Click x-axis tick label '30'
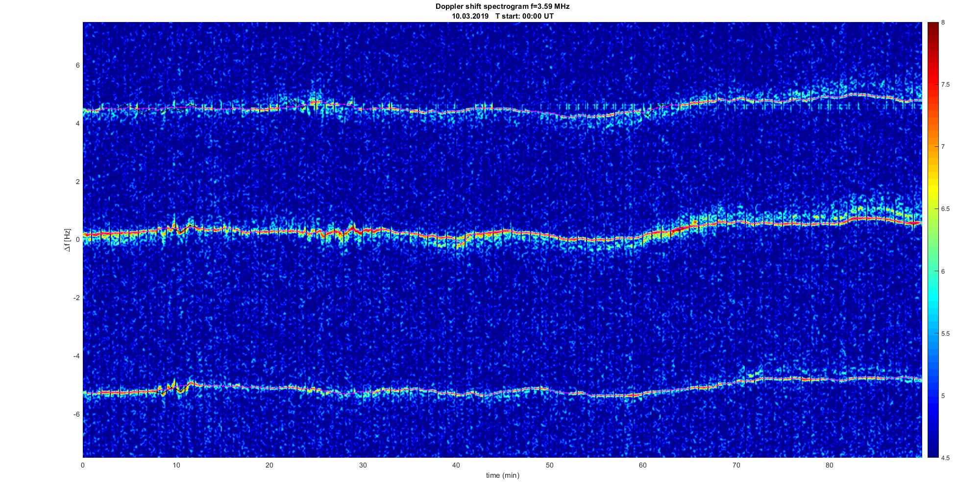The height and width of the screenshot is (491, 980). point(363,465)
